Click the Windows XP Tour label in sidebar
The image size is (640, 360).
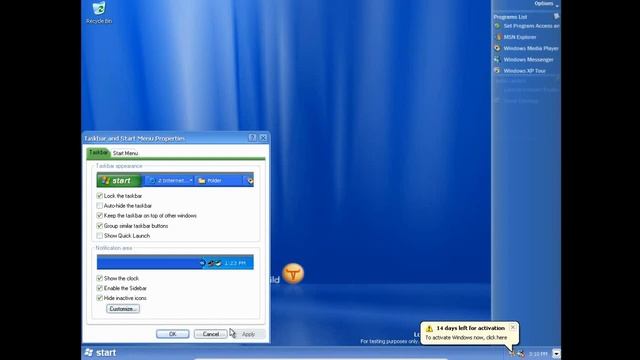524,71
